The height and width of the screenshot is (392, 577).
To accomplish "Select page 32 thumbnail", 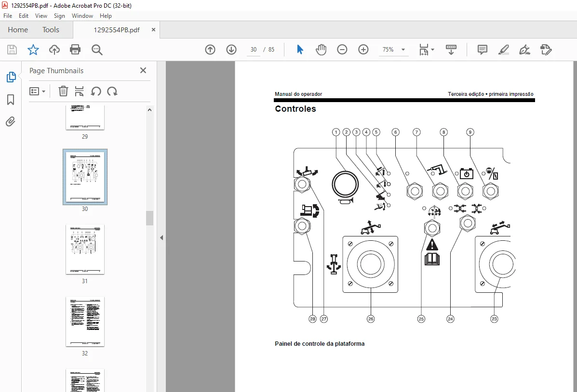I will (85, 321).
